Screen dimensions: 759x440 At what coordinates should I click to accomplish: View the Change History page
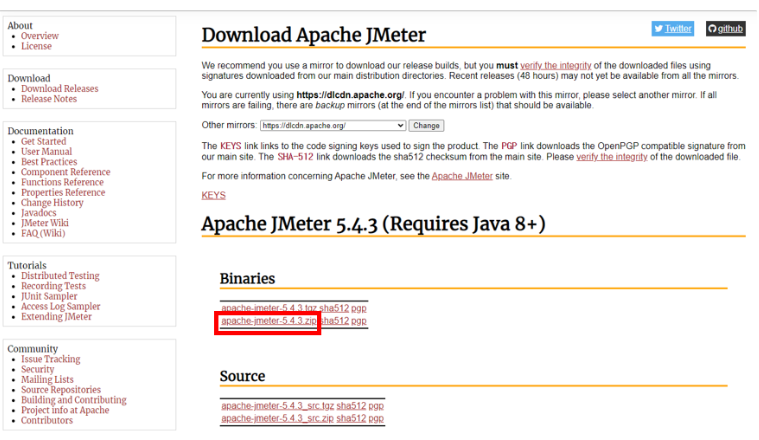52,202
